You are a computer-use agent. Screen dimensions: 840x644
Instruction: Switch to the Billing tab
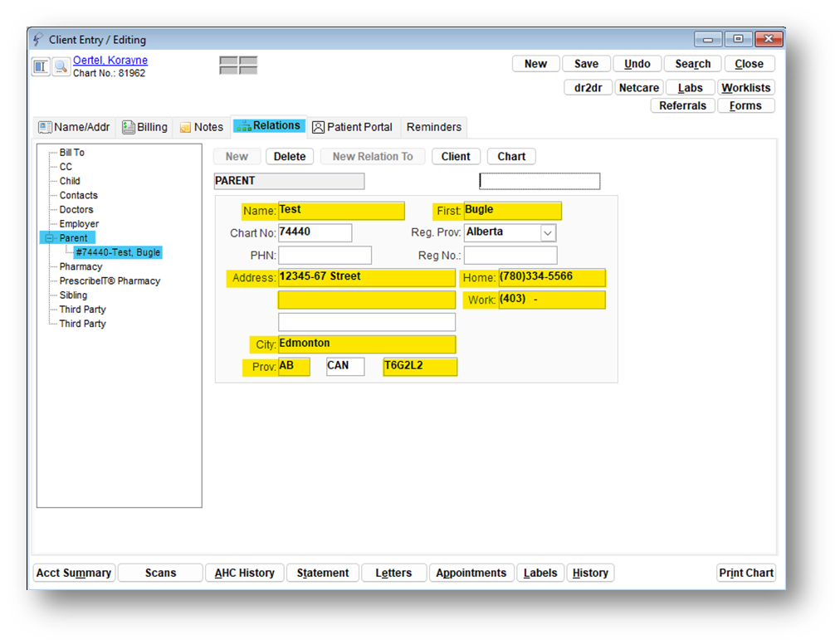coord(144,127)
